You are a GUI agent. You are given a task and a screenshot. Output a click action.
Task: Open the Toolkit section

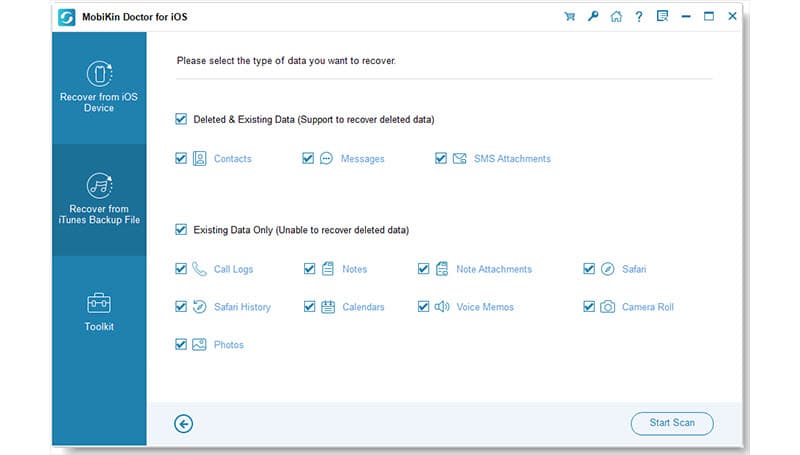pos(99,312)
